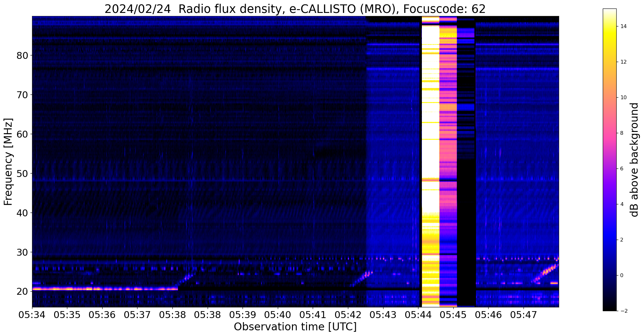
Task: Click the 20 MHz frequency tick label
Action: 22,292
